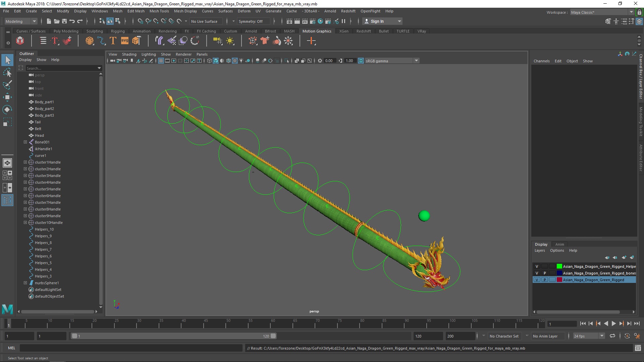The width and height of the screenshot is (644, 362).
Task: Activate the Move tool in toolbox
Action: tap(7, 97)
